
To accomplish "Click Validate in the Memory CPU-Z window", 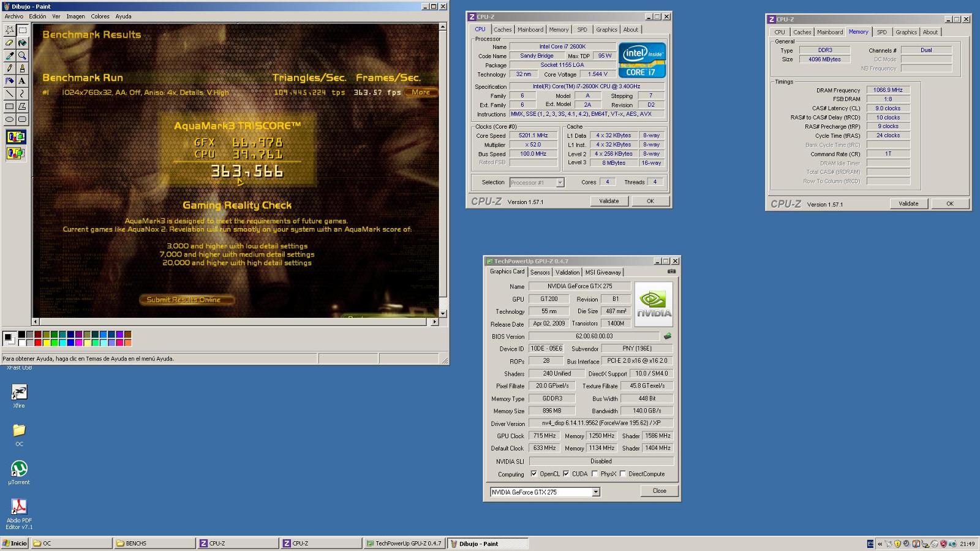I will 908,203.
